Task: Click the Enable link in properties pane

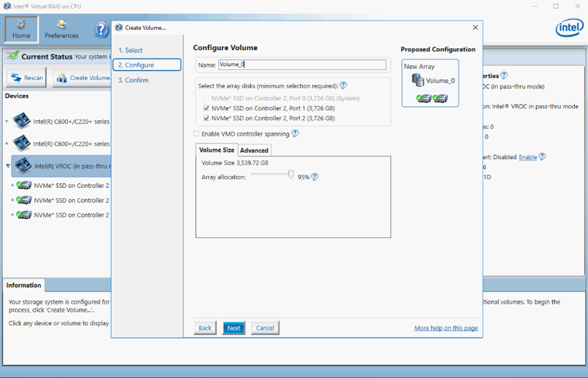Action: [528, 157]
